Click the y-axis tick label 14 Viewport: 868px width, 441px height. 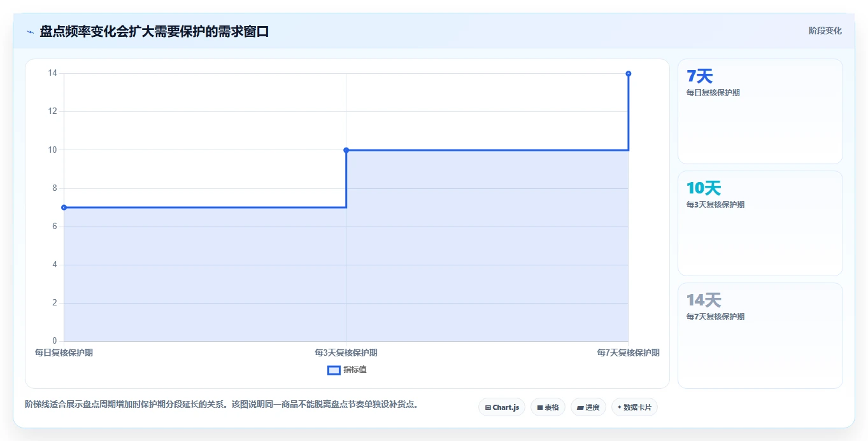click(x=52, y=73)
